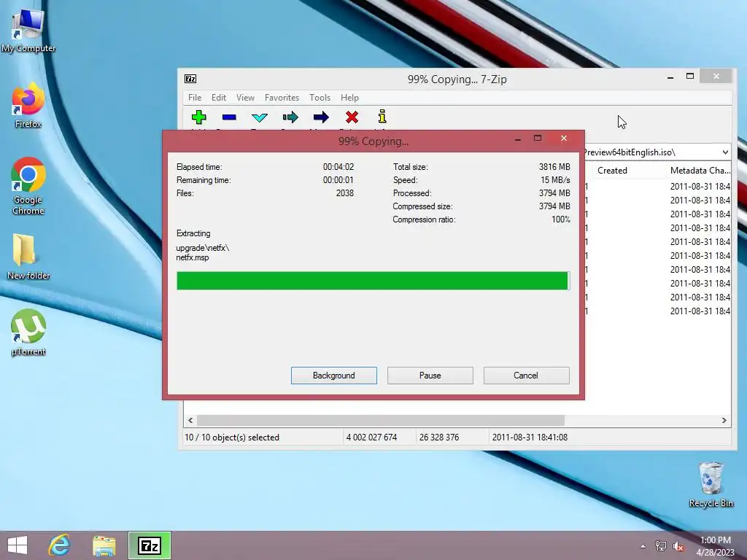Click the Metadata Cha... column header

[700, 171]
